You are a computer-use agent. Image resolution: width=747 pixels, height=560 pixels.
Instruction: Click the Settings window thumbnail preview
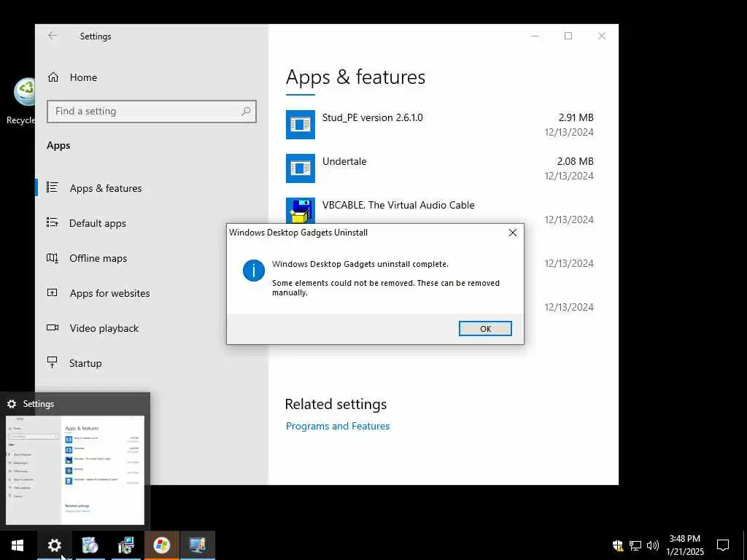pos(75,470)
